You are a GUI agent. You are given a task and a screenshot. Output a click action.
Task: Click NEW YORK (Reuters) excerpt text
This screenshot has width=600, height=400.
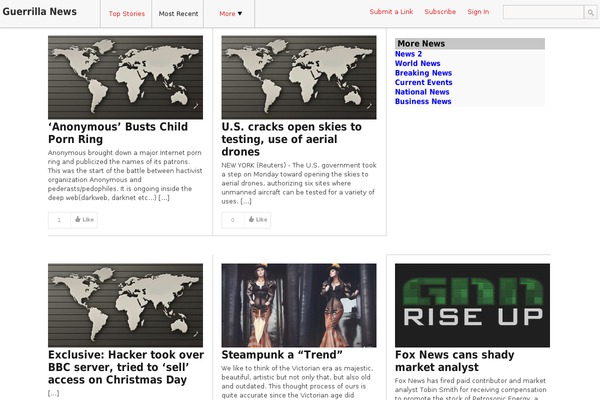[x=299, y=183]
